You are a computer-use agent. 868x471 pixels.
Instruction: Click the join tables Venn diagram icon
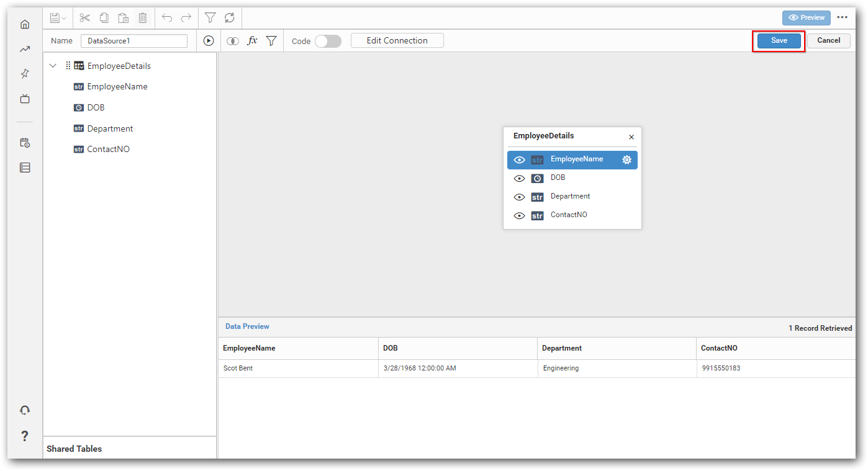(x=233, y=40)
